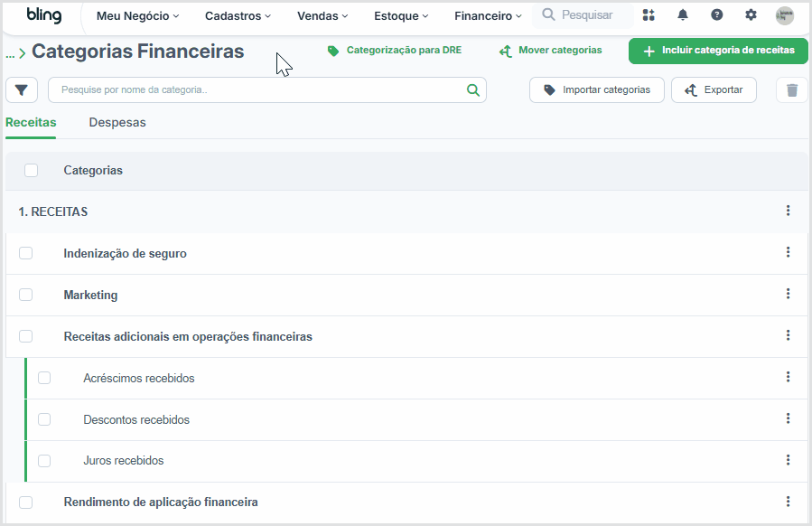This screenshot has height=526, width=812.
Task: Open the three-dot menu for 1. RECEITAS
Action: point(788,211)
